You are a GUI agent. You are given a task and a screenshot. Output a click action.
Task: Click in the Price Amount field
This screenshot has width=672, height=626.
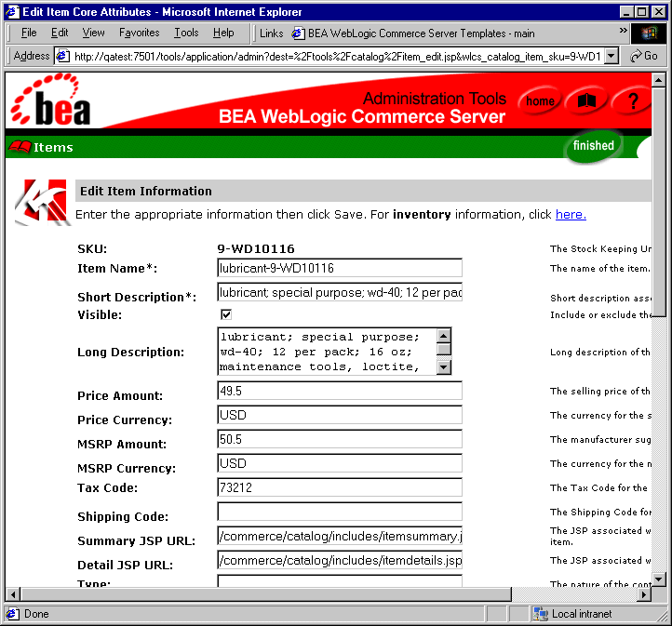point(340,391)
